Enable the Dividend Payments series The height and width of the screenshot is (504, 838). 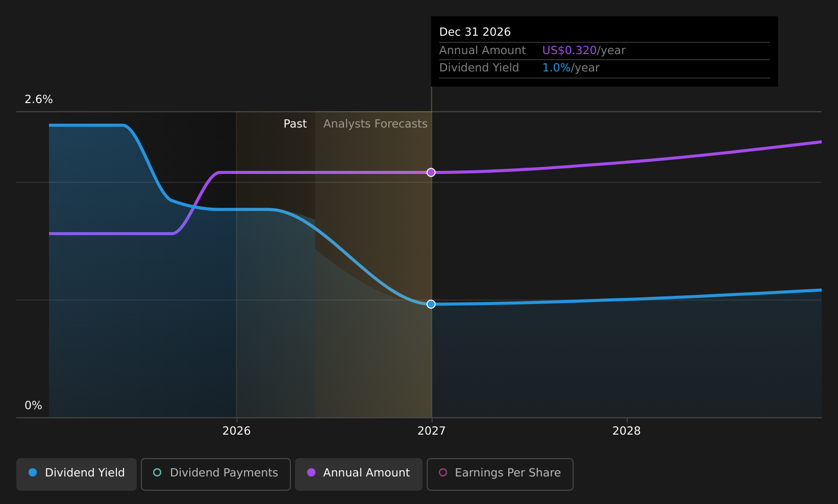click(216, 474)
